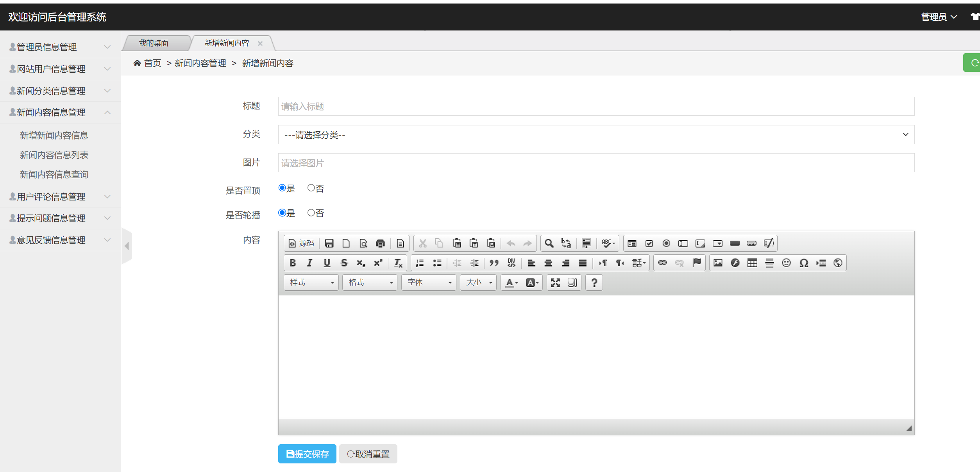Click the Insert Link icon

[x=662, y=263]
